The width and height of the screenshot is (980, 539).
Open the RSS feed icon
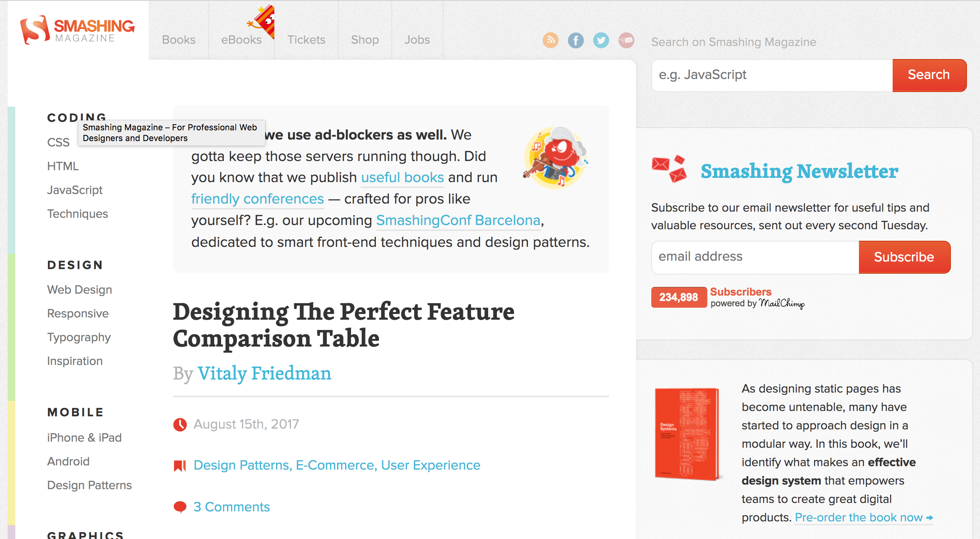pyautogui.click(x=550, y=40)
